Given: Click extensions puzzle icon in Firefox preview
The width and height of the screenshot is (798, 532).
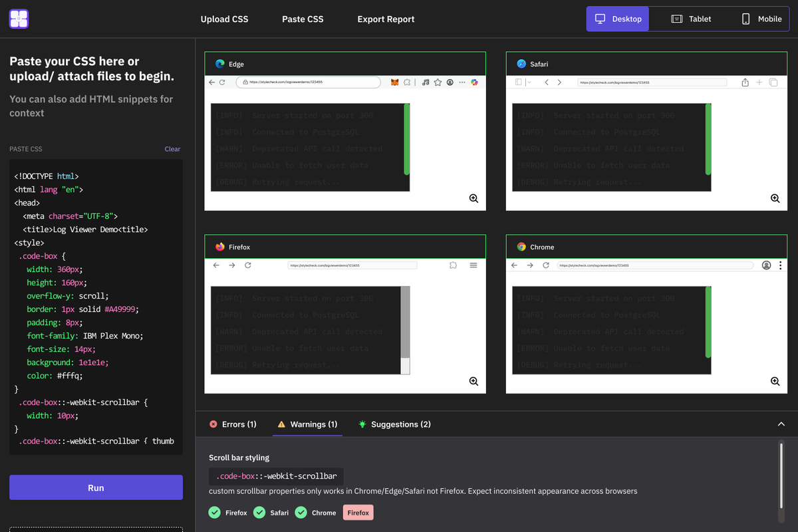Looking at the screenshot, I should tap(453, 265).
